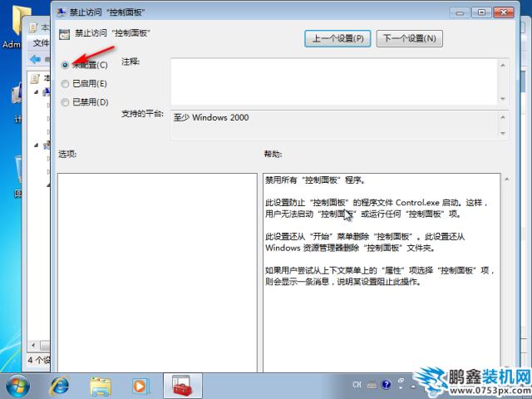
Task: Select the 未配置(C) radio button
Action: click(x=65, y=65)
